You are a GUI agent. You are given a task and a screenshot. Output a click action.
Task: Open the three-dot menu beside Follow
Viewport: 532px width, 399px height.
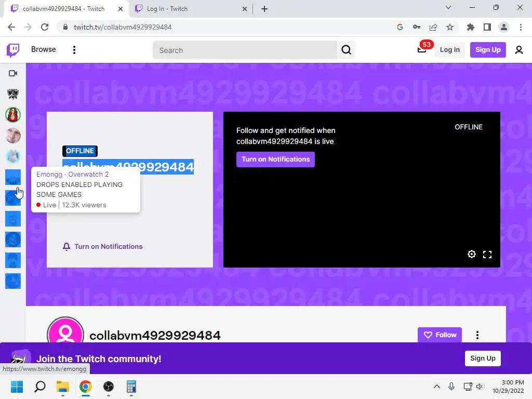point(477,335)
